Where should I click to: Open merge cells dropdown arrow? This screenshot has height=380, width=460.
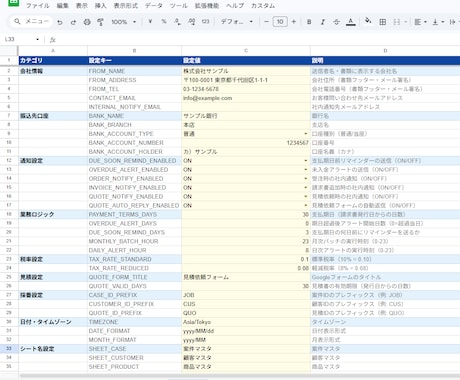[406, 22]
